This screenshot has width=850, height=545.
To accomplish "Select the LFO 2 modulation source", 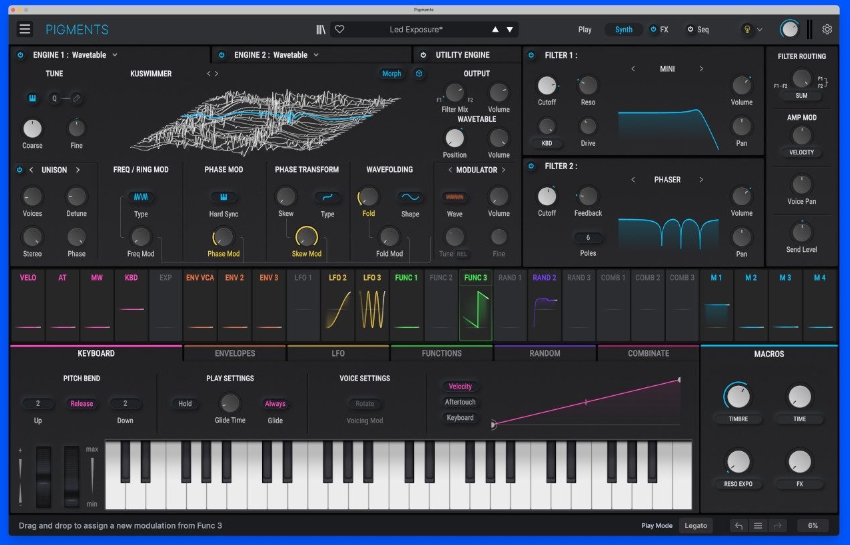I will pos(337,305).
